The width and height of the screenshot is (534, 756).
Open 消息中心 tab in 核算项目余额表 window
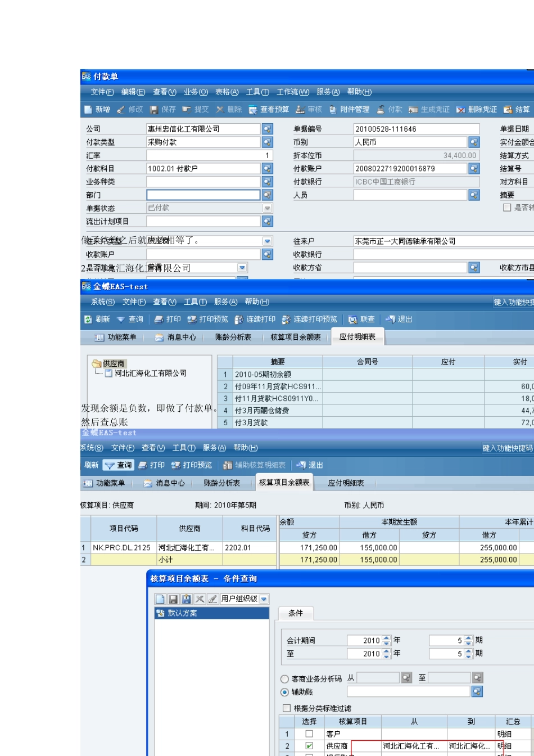click(165, 483)
